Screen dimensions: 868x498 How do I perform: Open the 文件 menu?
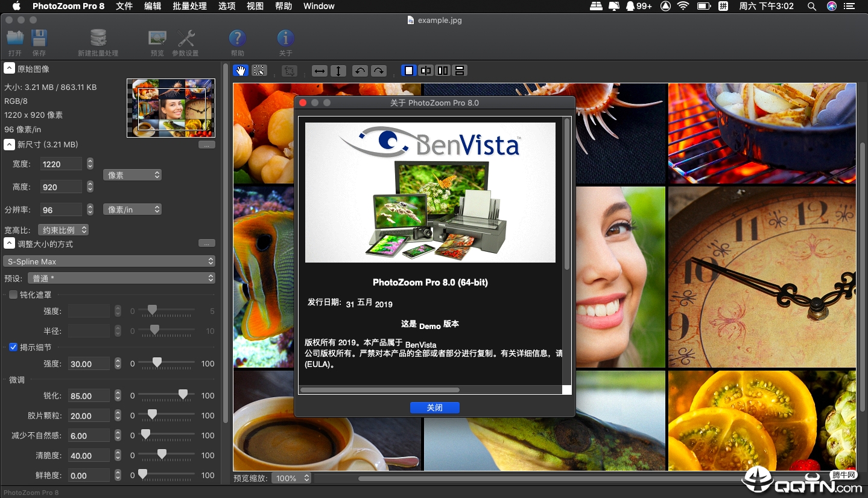(x=124, y=6)
